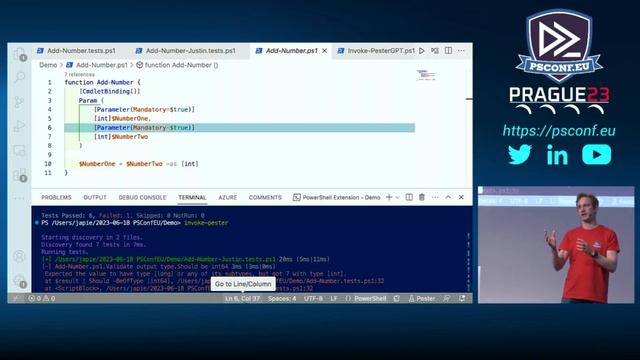
Task: Open the PROBLEMS panel tab
Action: pos(56,197)
